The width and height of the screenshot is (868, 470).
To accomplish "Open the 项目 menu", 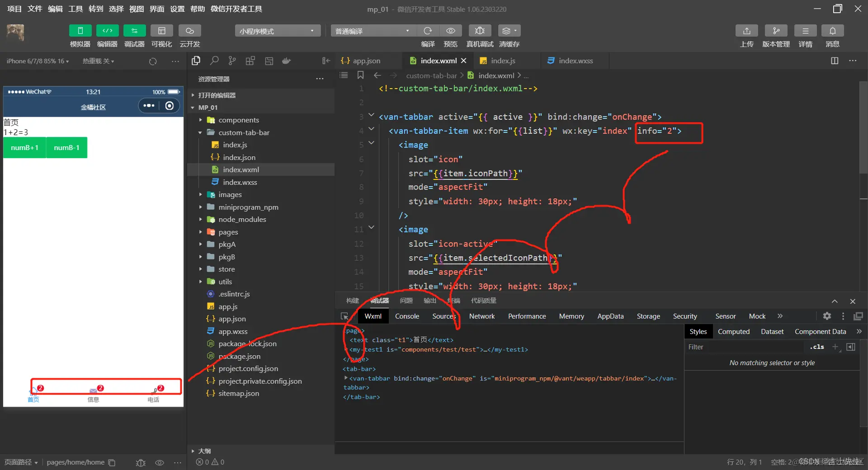I will pos(14,9).
